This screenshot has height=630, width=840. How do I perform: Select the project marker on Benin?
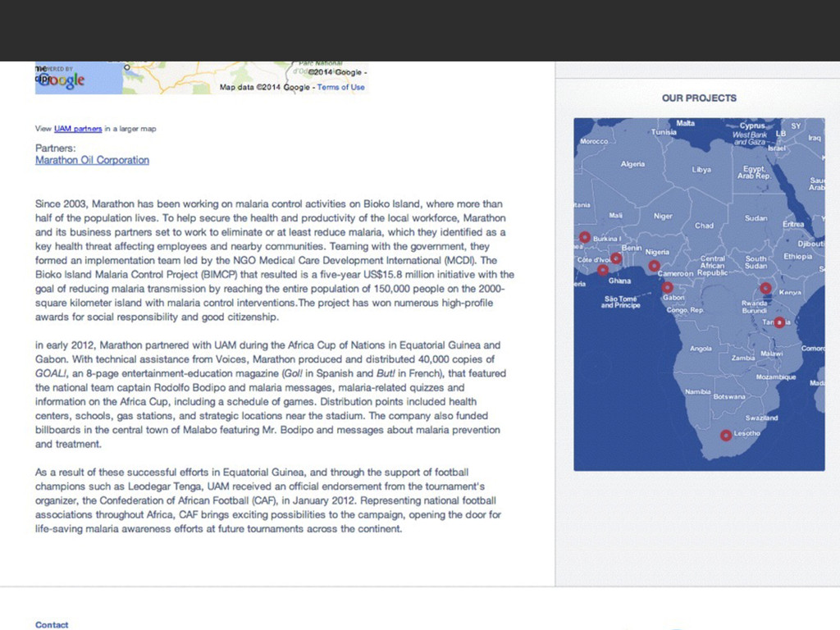pos(617,258)
